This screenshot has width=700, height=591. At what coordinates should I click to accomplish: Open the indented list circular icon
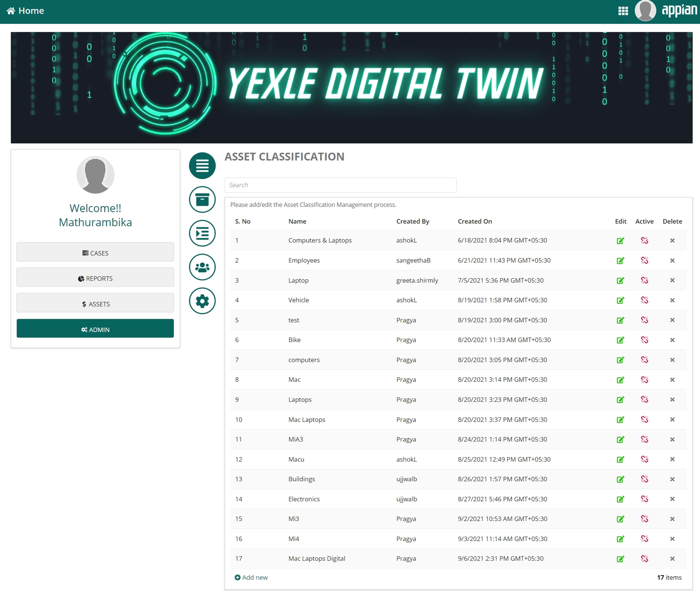(202, 233)
